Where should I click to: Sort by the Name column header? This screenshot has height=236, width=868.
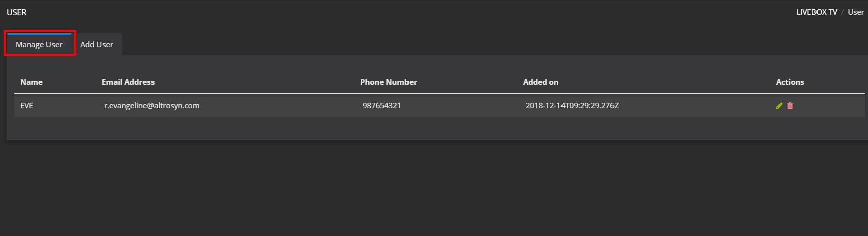tap(31, 82)
